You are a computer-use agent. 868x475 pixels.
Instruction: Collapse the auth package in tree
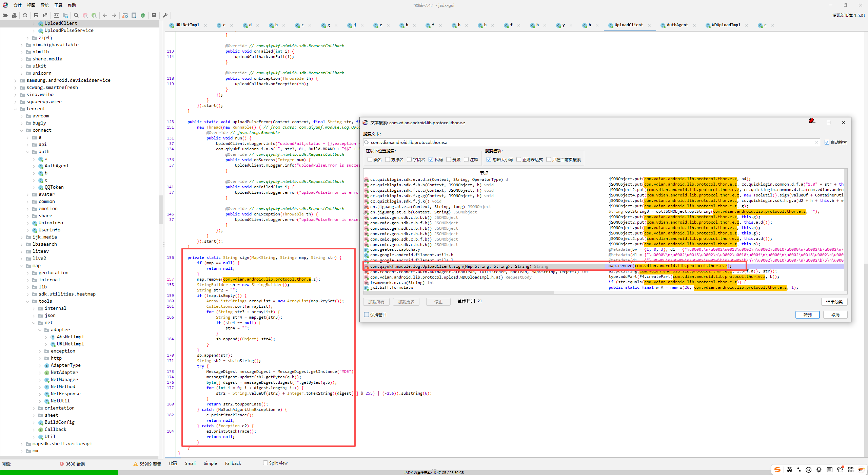point(28,152)
